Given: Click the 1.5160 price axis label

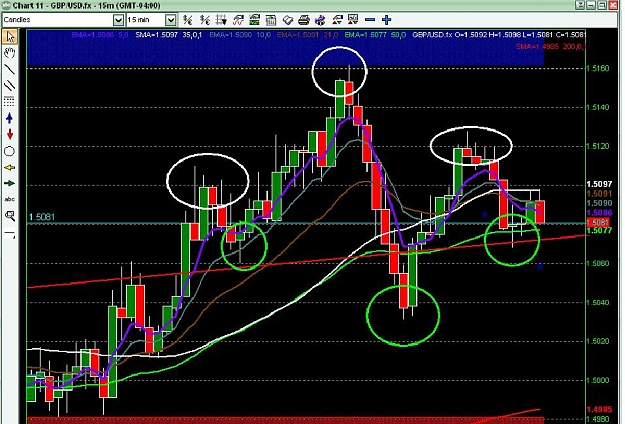Looking at the screenshot, I should 598,68.
